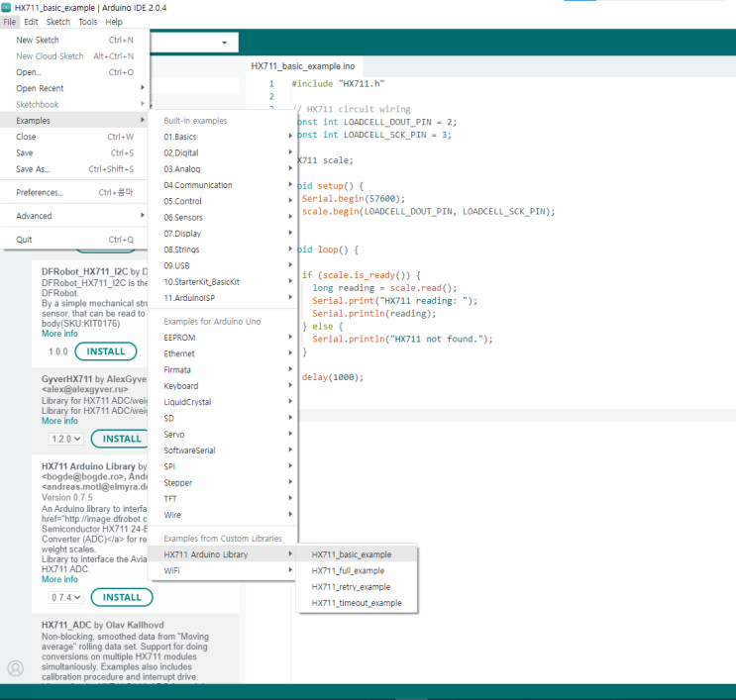Open the Tools menu

click(x=88, y=22)
